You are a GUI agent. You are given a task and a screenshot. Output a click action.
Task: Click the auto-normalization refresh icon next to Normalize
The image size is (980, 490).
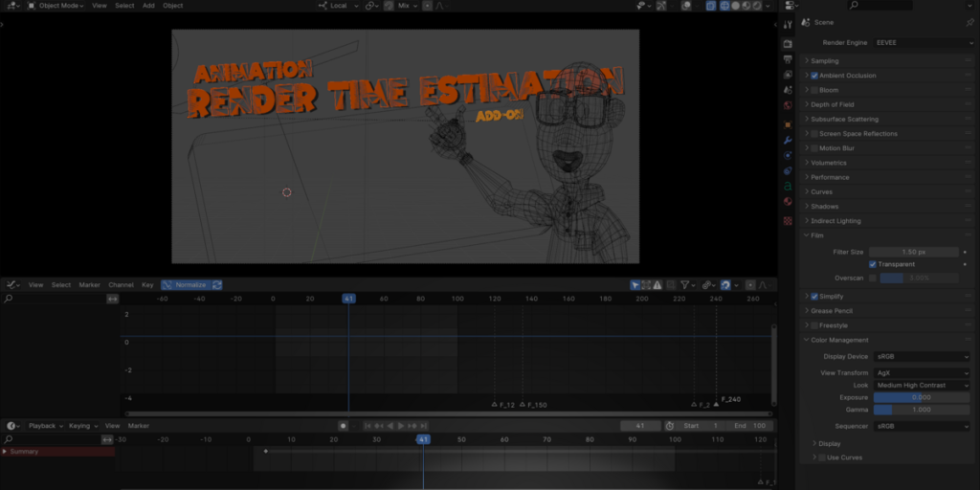pyautogui.click(x=217, y=285)
